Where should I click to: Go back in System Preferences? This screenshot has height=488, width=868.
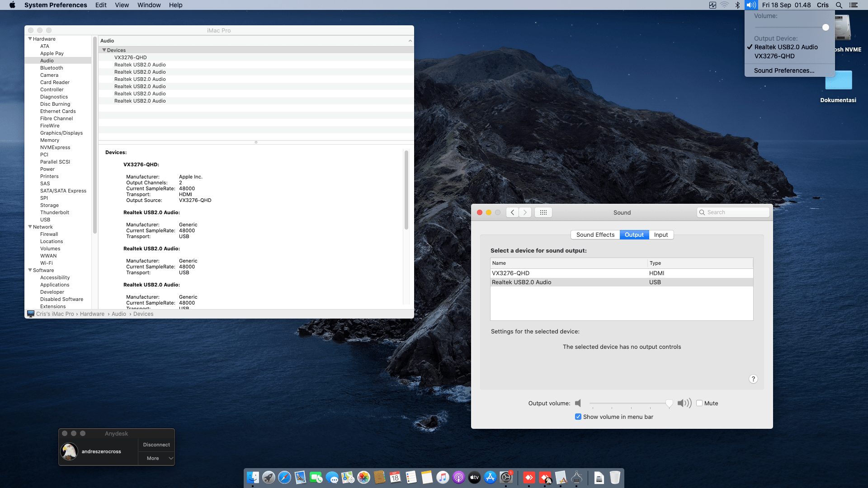pyautogui.click(x=512, y=212)
